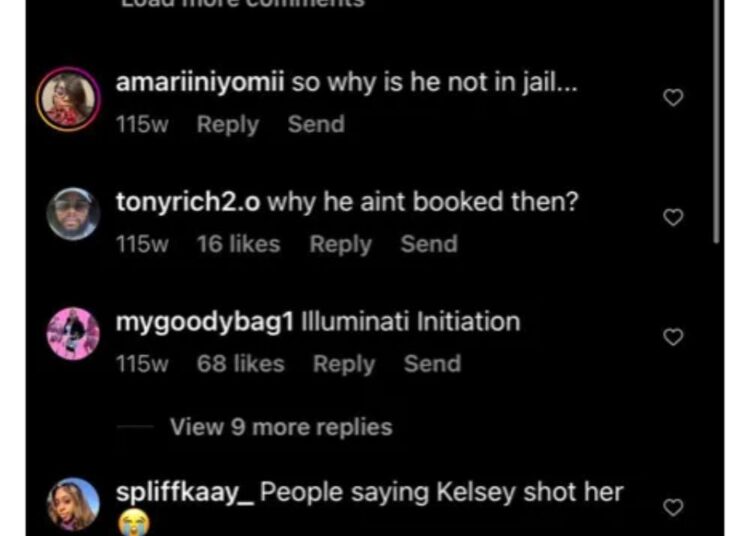Open the amariiniyomii username link
Image resolution: width=750 pixels, height=536 pixels.
click(x=200, y=83)
